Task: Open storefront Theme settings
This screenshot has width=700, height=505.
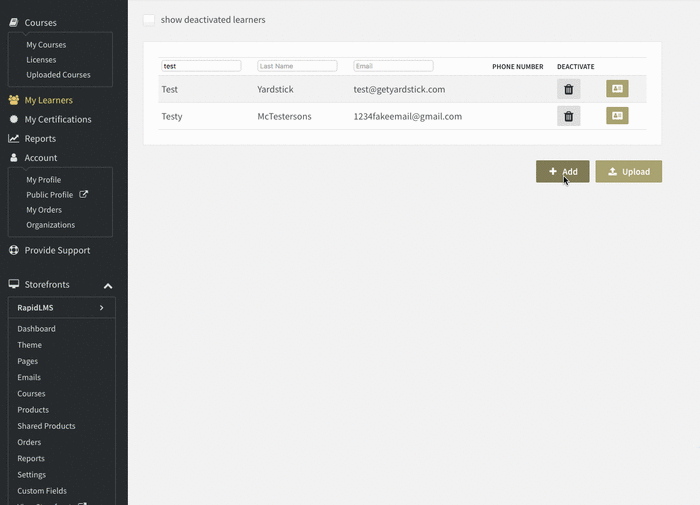Action: (29, 345)
